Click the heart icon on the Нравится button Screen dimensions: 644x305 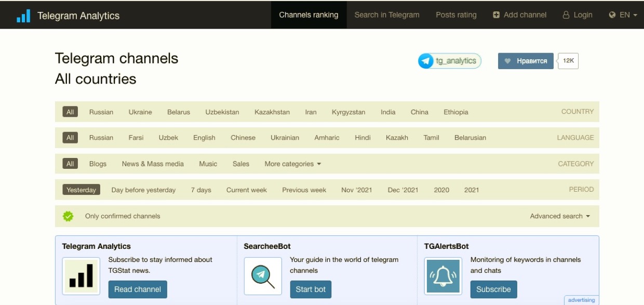click(x=508, y=61)
